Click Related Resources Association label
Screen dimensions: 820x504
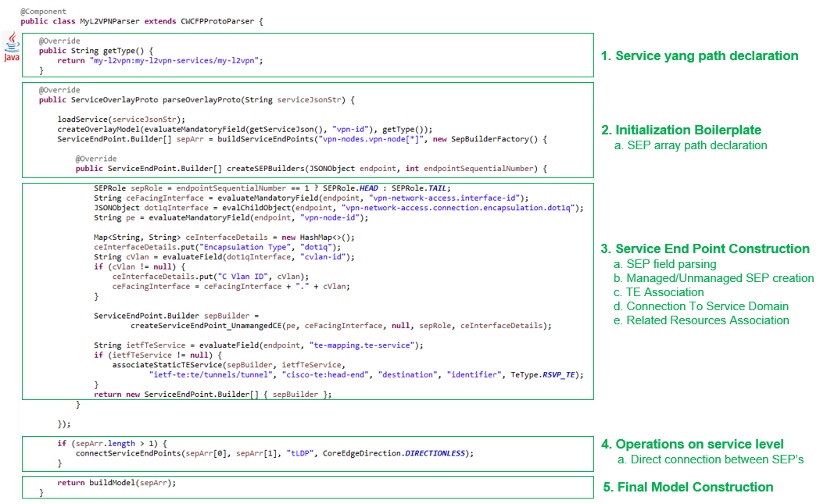coord(701,321)
